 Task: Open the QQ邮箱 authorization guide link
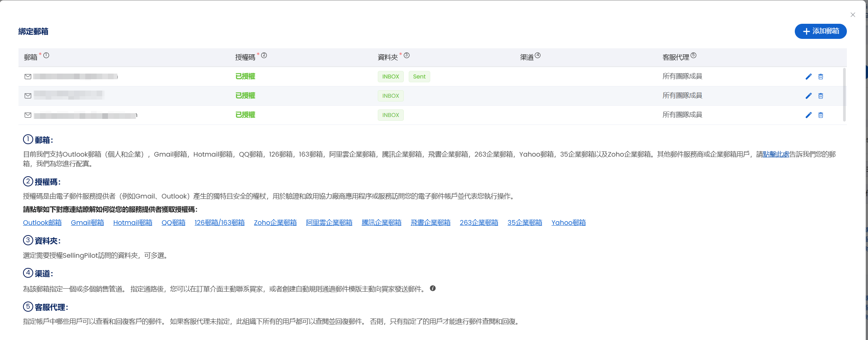point(173,222)
